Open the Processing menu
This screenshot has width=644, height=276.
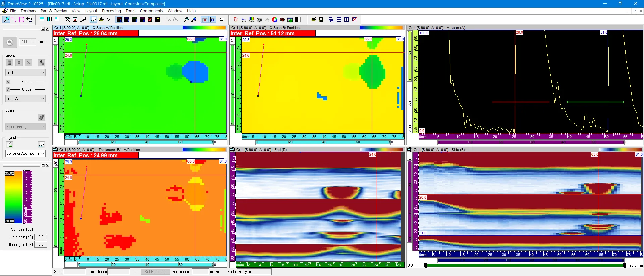[x=111, y=11]
